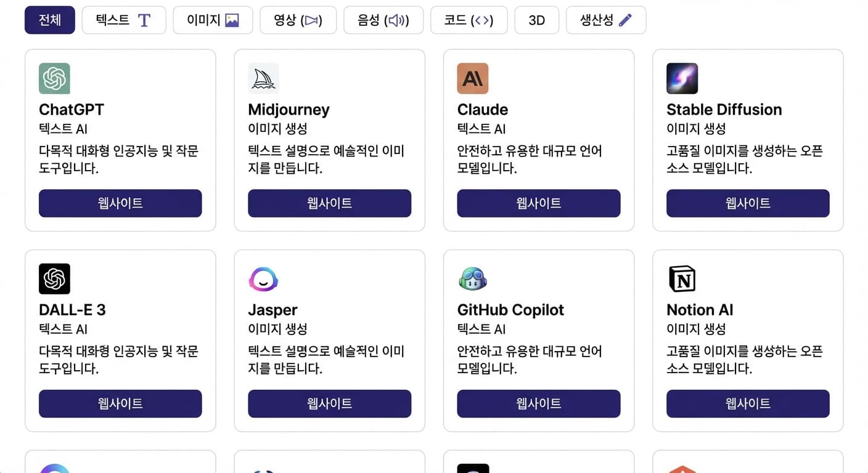Click the Claude logo icon
The image size is (868, 473).
pos(472,78)
